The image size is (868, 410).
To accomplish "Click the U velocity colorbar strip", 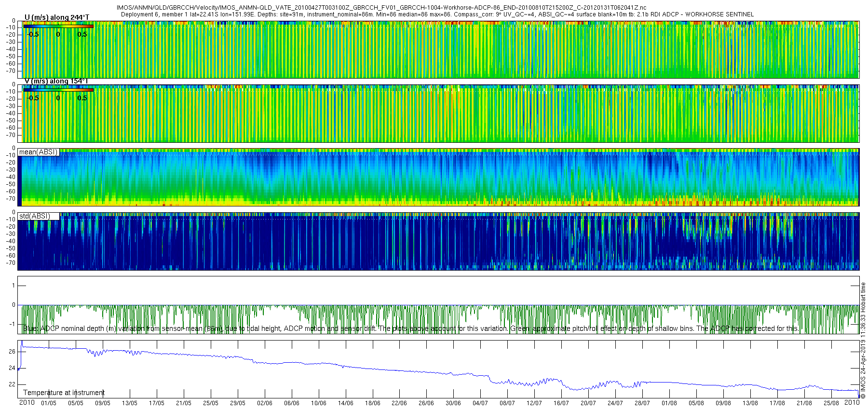I will (x=58, y=27).
